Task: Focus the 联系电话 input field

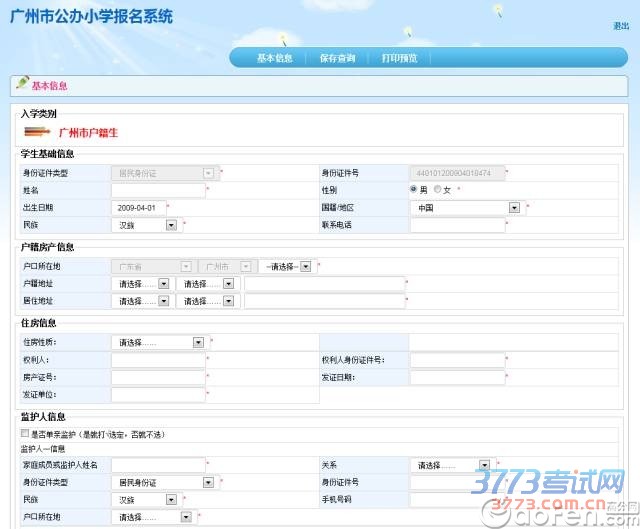Action: click(x=456, y=225)
